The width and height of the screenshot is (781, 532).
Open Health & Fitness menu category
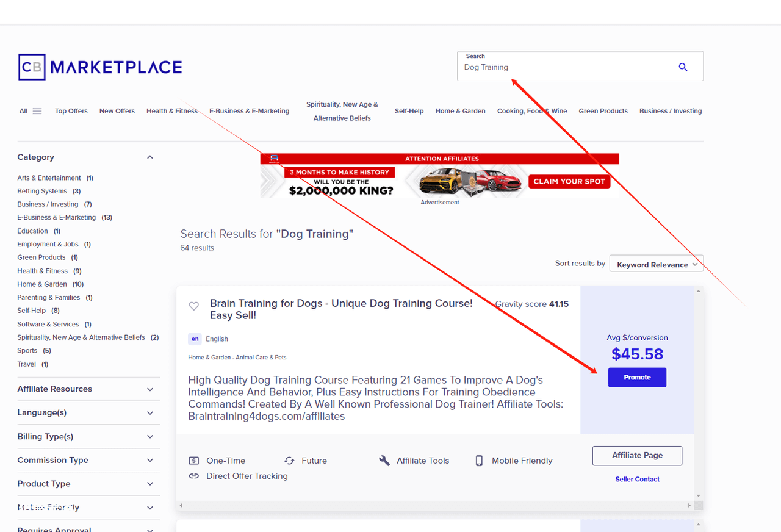(172, 111)
